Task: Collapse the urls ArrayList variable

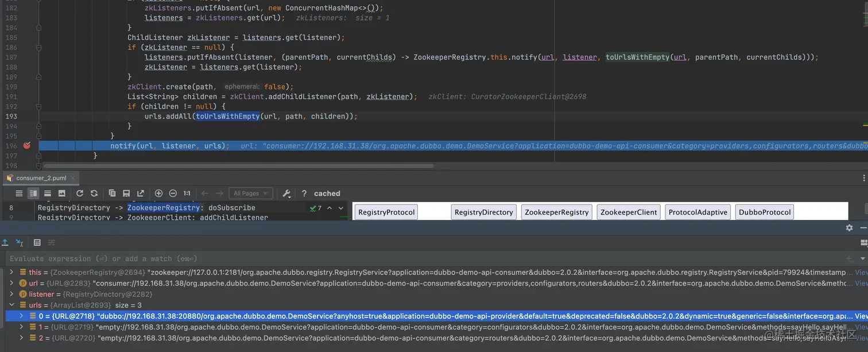Action: [12, 305]
